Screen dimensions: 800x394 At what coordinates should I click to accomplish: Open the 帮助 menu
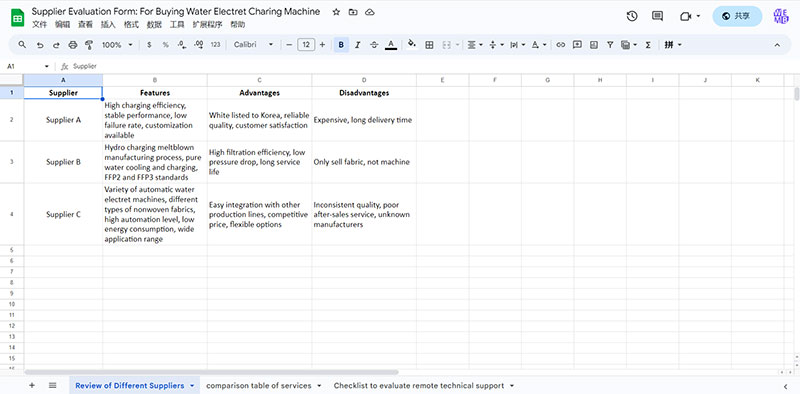point(237,24)
